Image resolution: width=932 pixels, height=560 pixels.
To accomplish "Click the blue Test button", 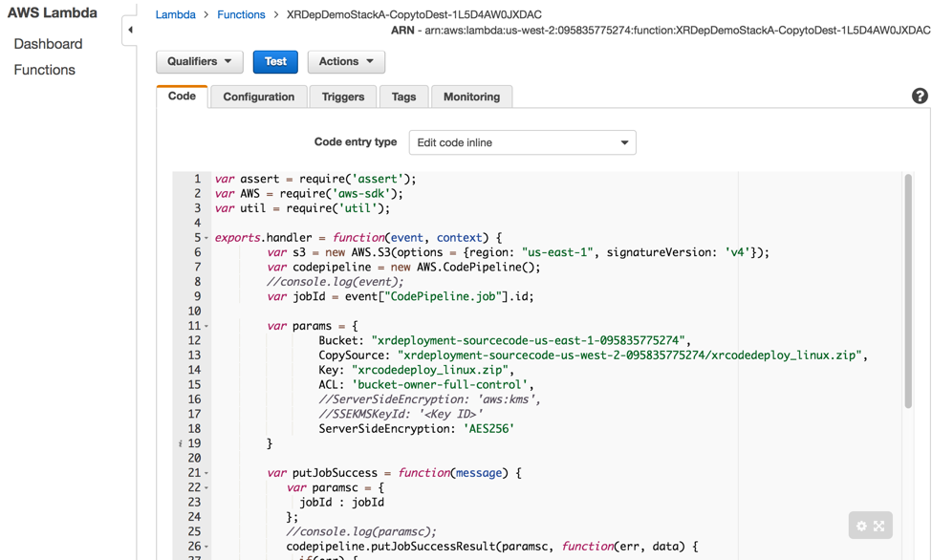I will [275, 61].
